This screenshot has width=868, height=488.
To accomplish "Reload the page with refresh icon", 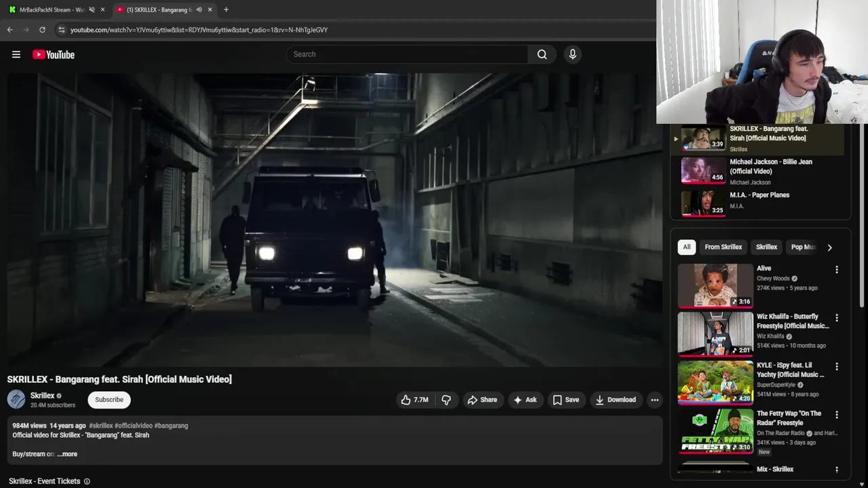I will tap(42, 30).
